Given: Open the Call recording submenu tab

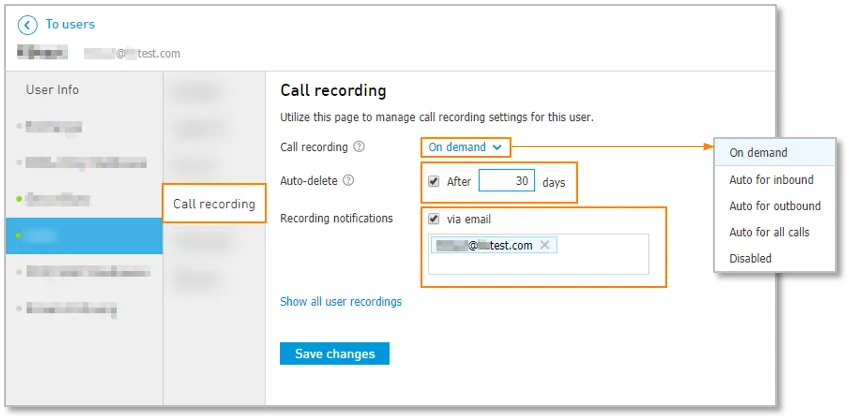Looking at the screenshot, I should click(214, 204).
